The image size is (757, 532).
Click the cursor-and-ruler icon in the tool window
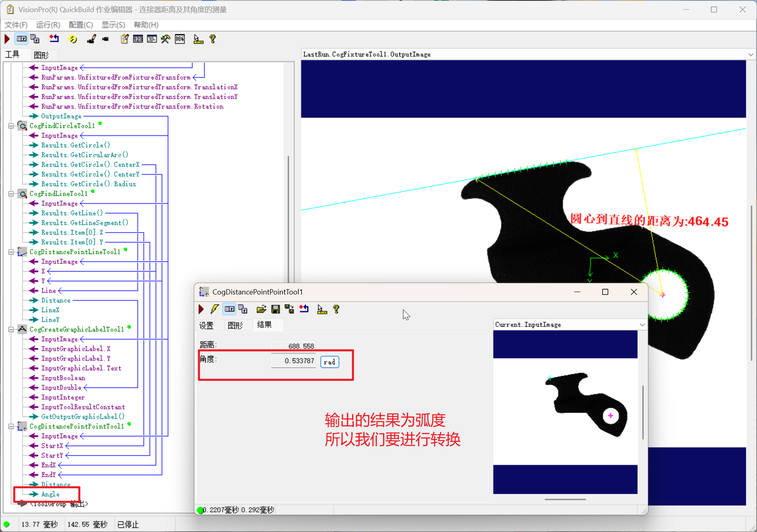[x=322, y=309]
